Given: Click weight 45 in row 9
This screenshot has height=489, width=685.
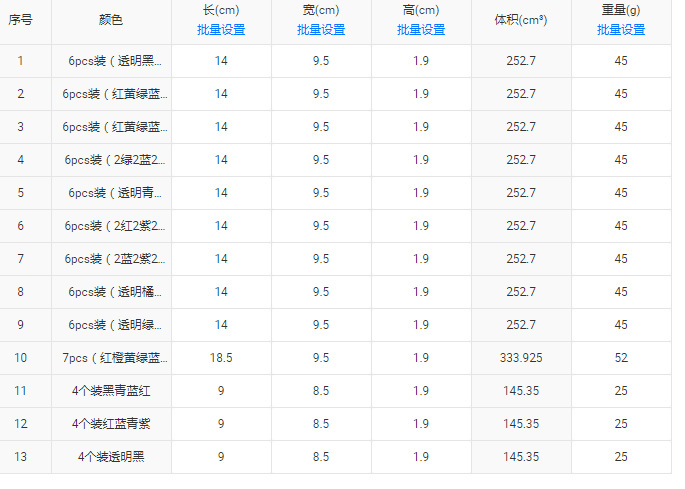Looking at the screenshot, I should (621, 325).
